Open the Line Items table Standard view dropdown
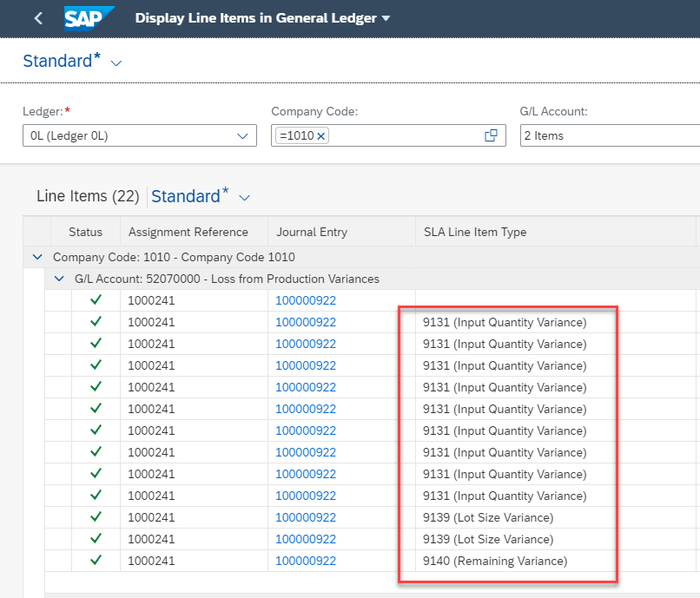The width and height of the screenshot is (700, 598). pyautogui.click(x=244, y=198)
